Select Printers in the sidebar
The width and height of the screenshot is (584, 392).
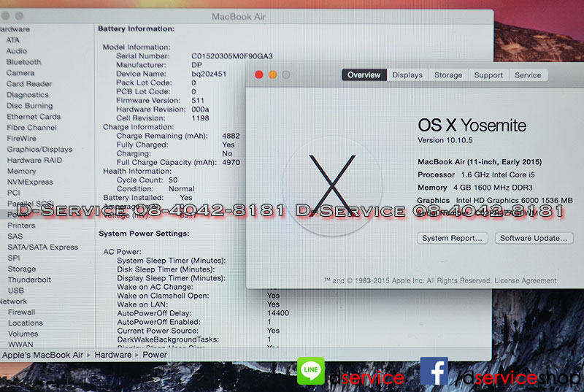[21, 226]
